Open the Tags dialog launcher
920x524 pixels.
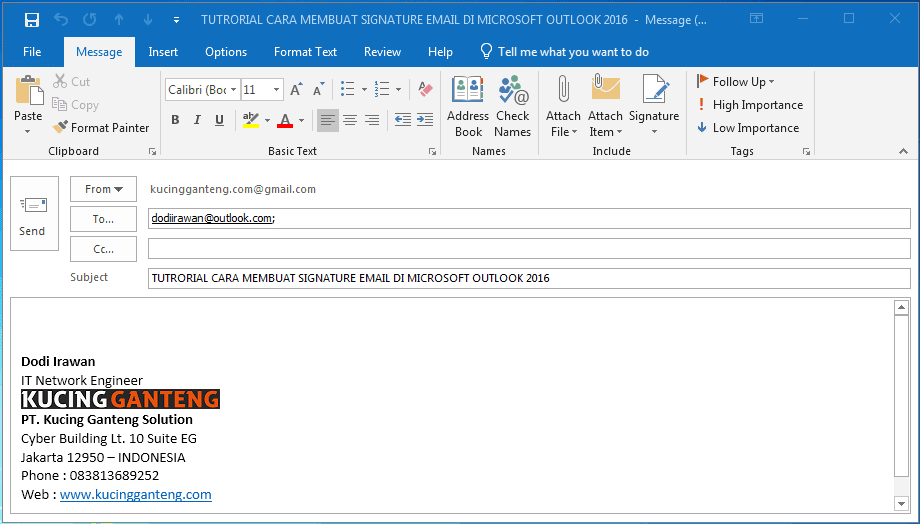[806, 151]
